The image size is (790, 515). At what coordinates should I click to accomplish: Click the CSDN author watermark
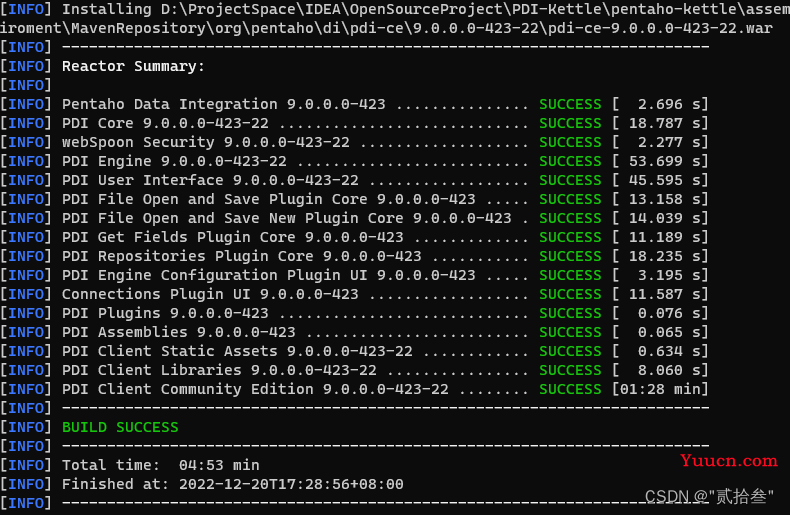coord(709,496)
